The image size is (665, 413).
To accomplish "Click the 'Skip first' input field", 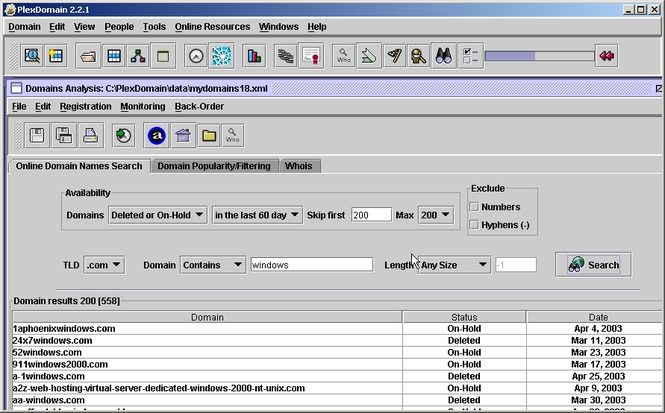I will tap(371, 215).
